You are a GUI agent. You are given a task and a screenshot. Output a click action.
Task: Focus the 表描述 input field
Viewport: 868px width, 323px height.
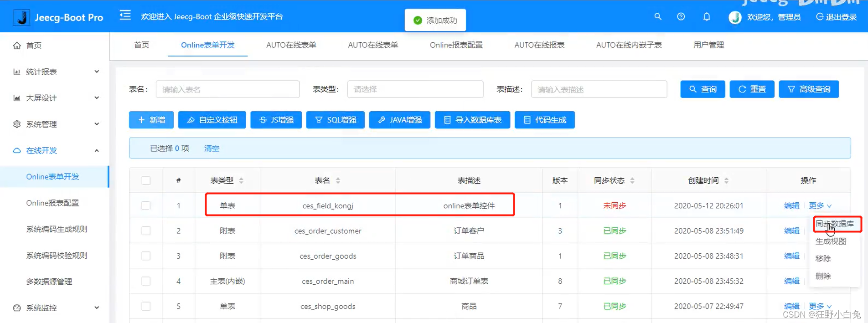(x=599, y=89)
